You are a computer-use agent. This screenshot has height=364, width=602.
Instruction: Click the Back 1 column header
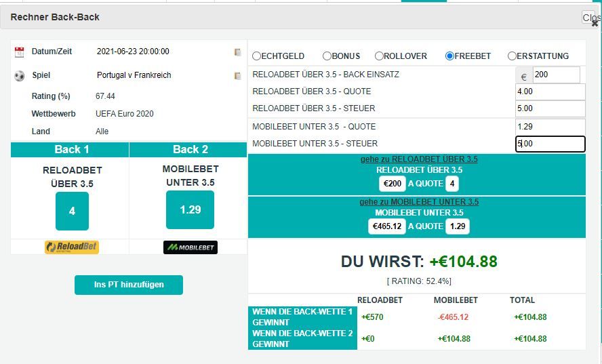pyautogui.click(x=70, y=149)
